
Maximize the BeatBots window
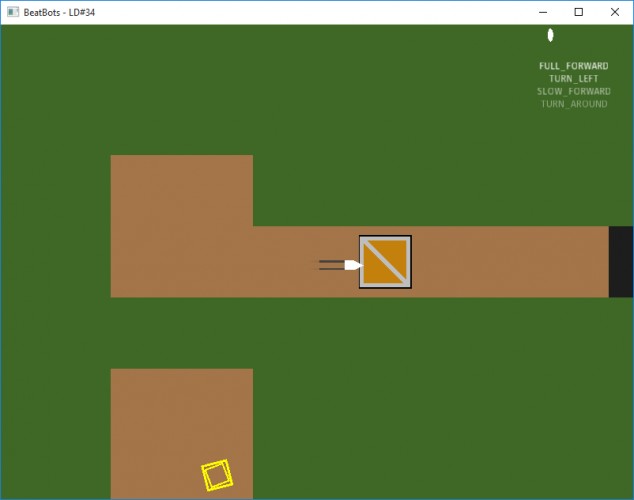point(579,12)
